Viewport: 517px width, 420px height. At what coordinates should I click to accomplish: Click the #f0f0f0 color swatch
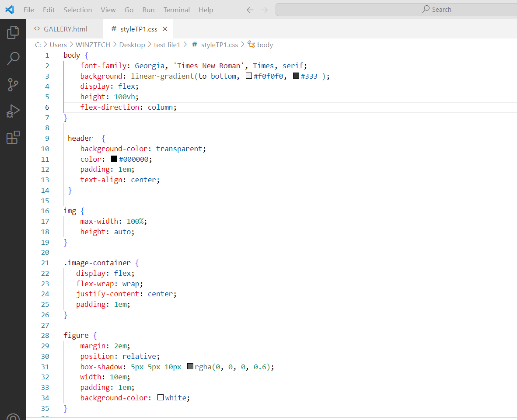click(249, 76)
